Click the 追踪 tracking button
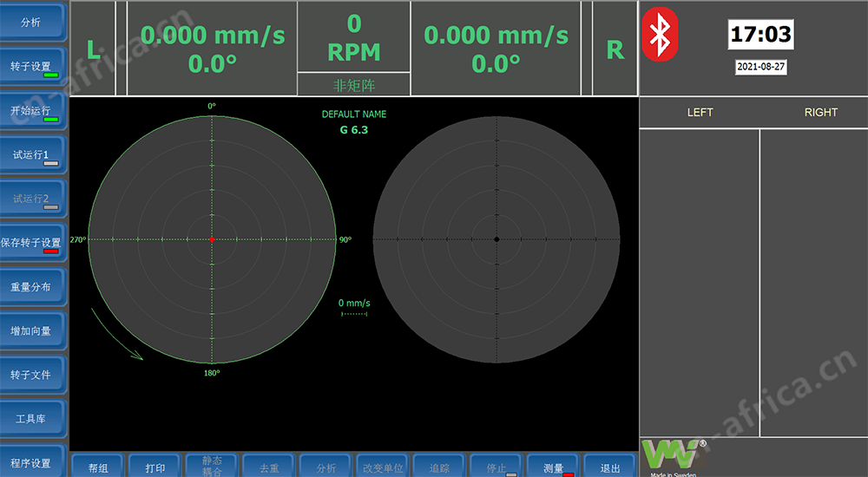Viewport: 868px width, 477px height. point(439,466)
